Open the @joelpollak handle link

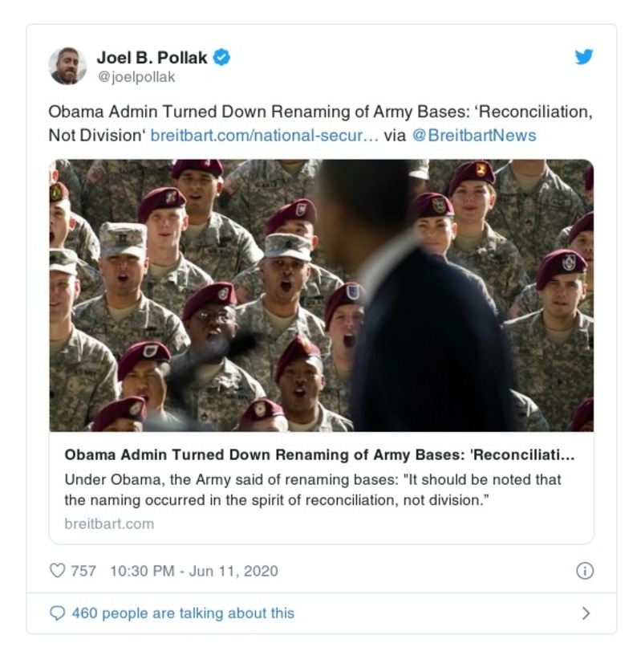coord(136,77)
